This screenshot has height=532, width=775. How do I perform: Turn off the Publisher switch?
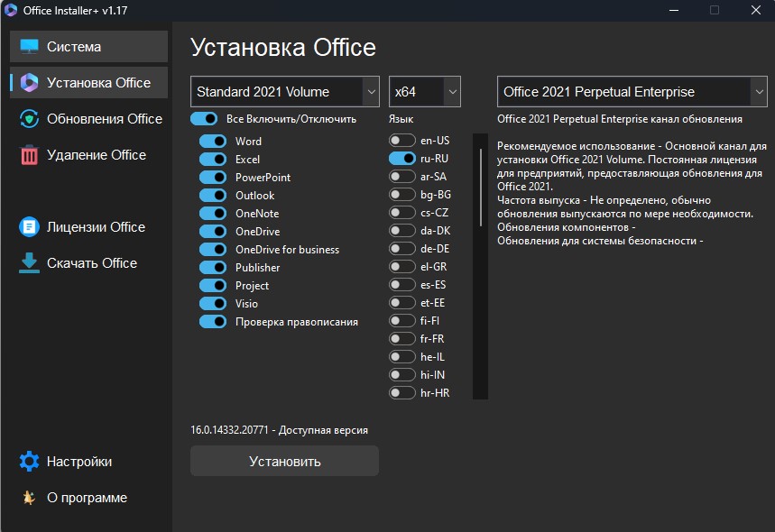click(x=213, y=267)
